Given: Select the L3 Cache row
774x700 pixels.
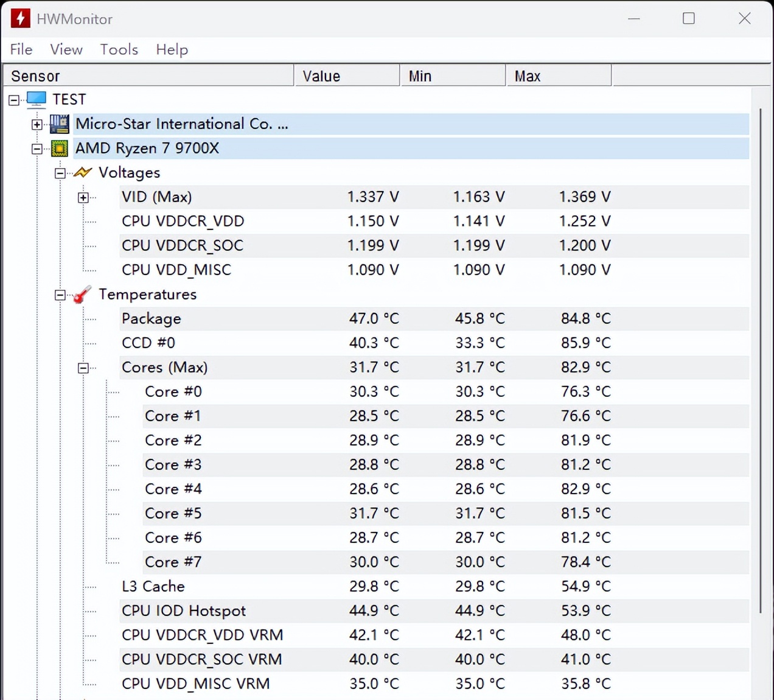Looking at the screenshot, I should [x=434, y=587].
